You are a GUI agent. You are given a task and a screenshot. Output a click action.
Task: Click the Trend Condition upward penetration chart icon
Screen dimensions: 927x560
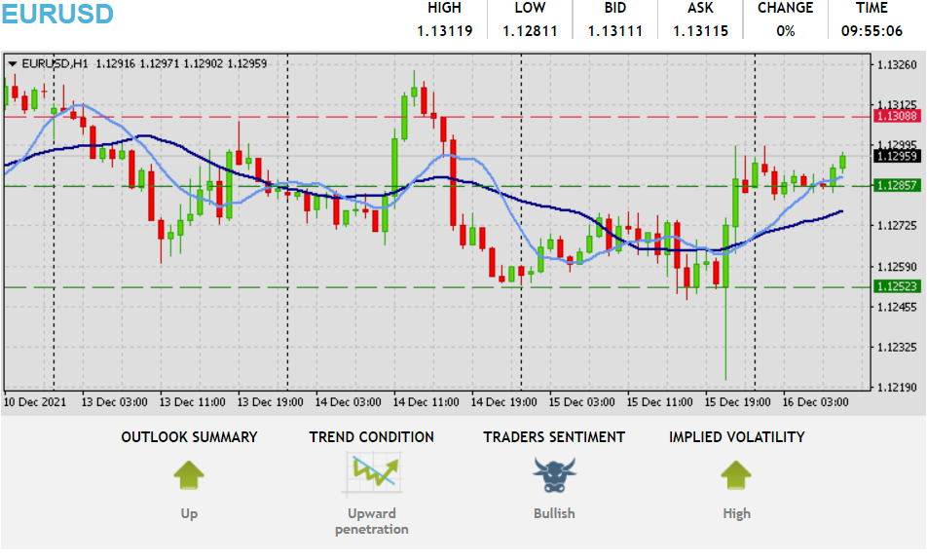(372, 473)
